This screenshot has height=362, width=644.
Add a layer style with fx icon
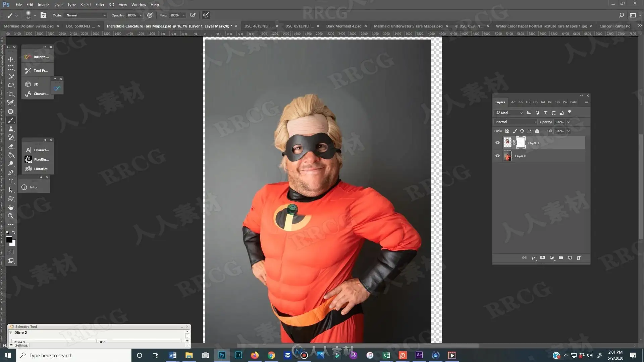click(x=534, y=258)
